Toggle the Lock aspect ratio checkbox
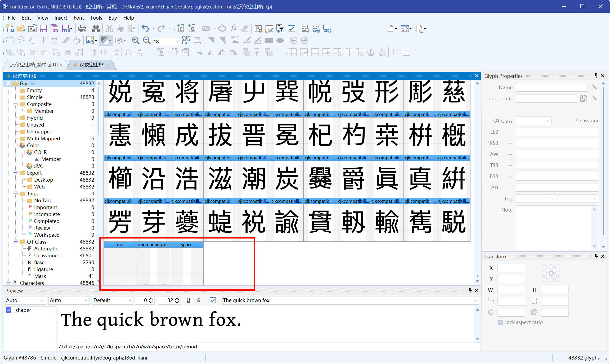Image resolution: width=610 pixels, height=364 pixels. click(501, 322)
